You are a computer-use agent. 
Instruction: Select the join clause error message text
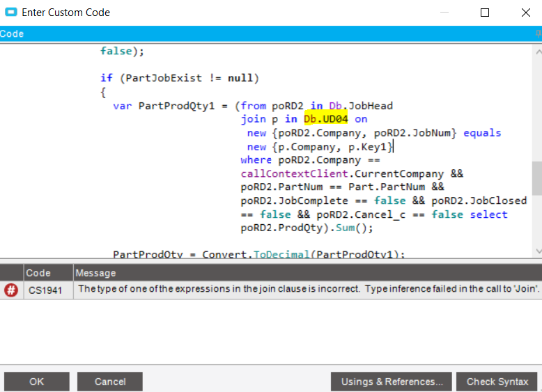(309, 289)
